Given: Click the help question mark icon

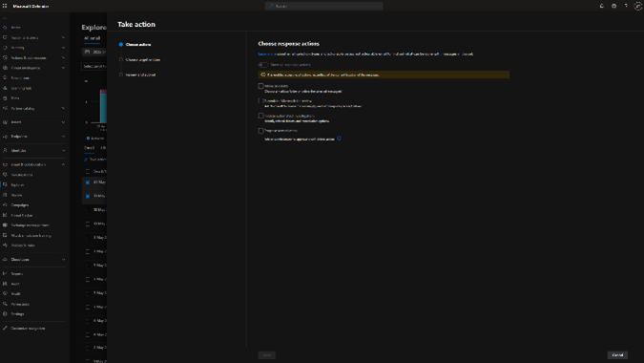Looking at the screenshot, I should 626,6.
